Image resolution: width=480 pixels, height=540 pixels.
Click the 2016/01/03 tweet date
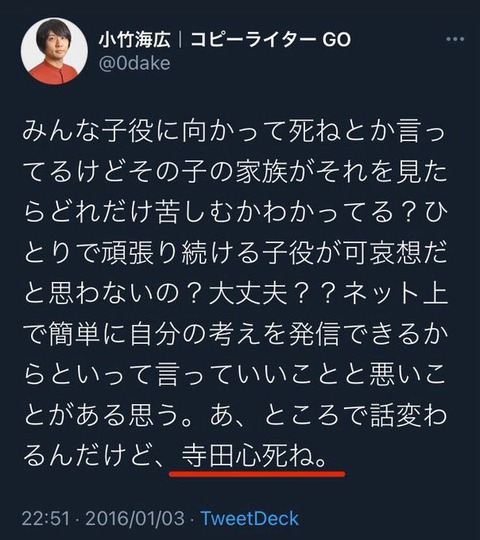(135, 519)
